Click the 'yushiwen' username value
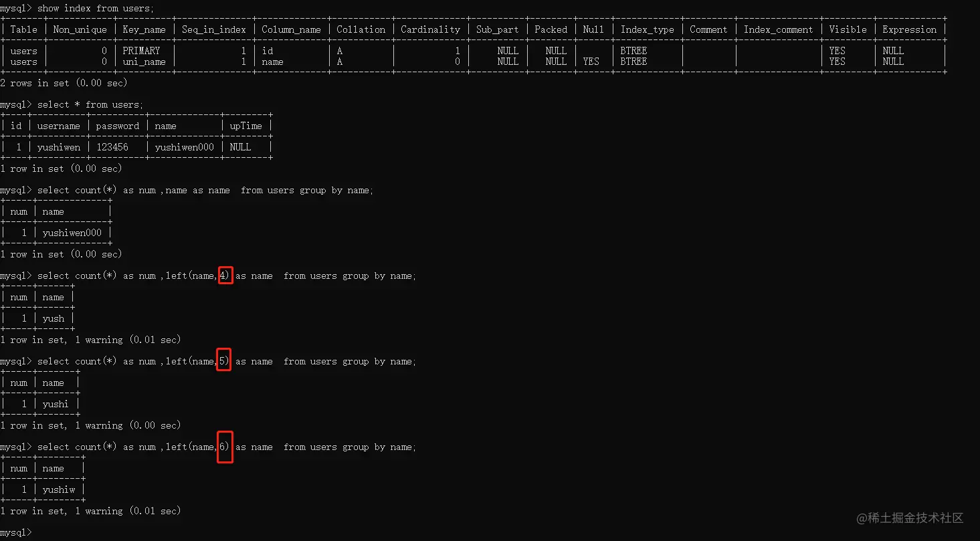This screenshot has width=980, height=541. point(58,147)
